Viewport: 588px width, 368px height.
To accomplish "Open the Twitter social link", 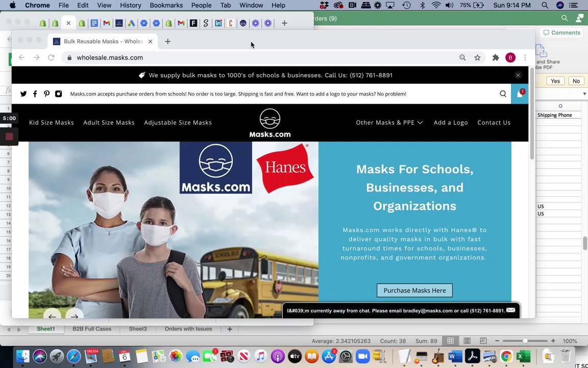I will pos(23,94).
